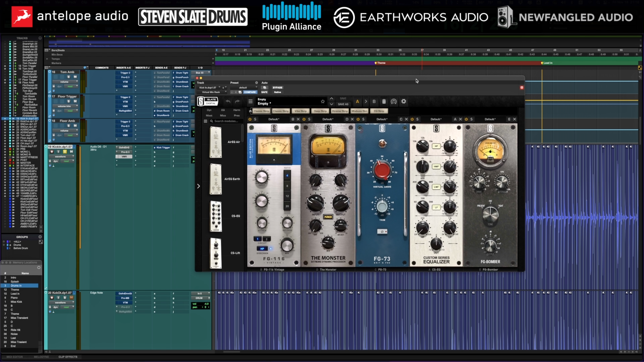Enable HP sidechain on FG-116
This screenshot has height=362, width=644.
pyautogui.click(x=262, y=248)
